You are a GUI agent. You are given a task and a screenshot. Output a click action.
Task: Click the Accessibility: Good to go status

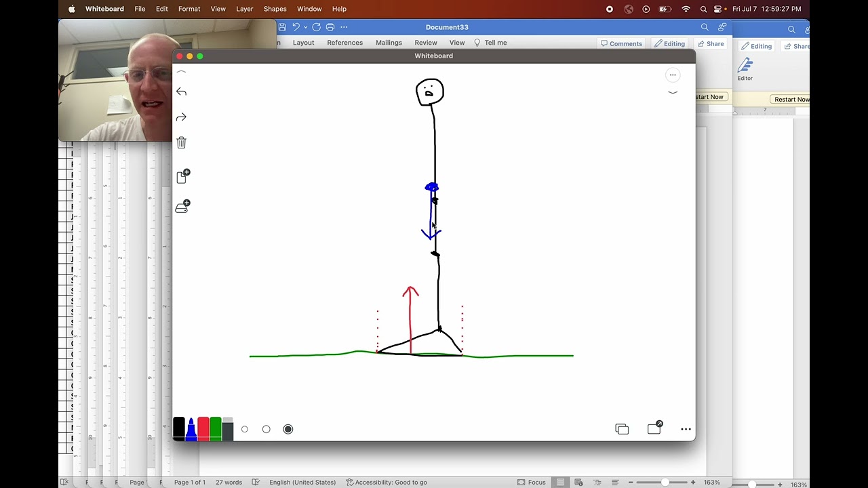pyautogui.click(x=387, y=483)
